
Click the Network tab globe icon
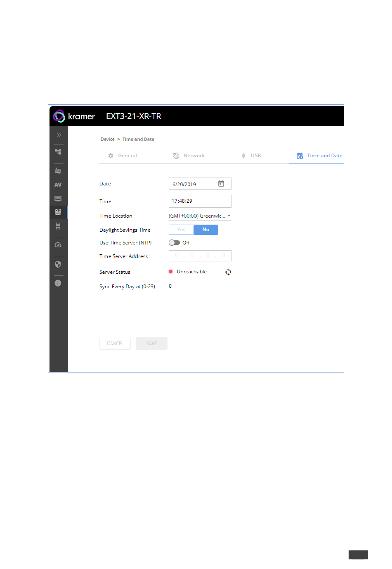coord(176,156)
